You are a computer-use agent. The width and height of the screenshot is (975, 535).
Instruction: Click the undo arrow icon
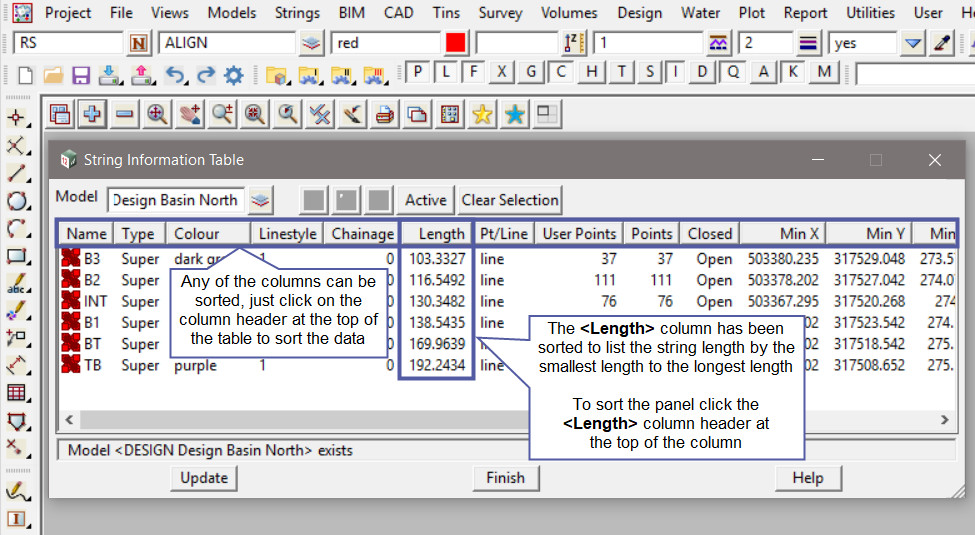click(175, 75)
